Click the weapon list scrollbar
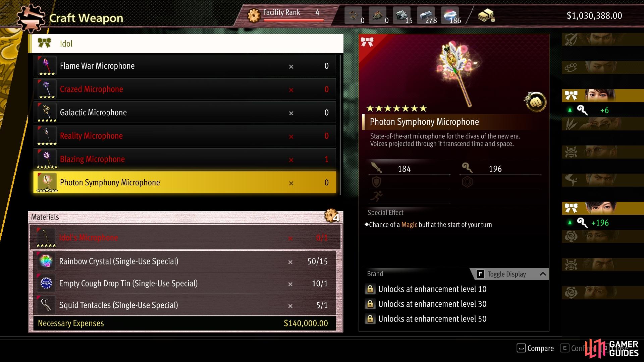The image size is (644, 362). pyautogui.click(x=340, y=125)
